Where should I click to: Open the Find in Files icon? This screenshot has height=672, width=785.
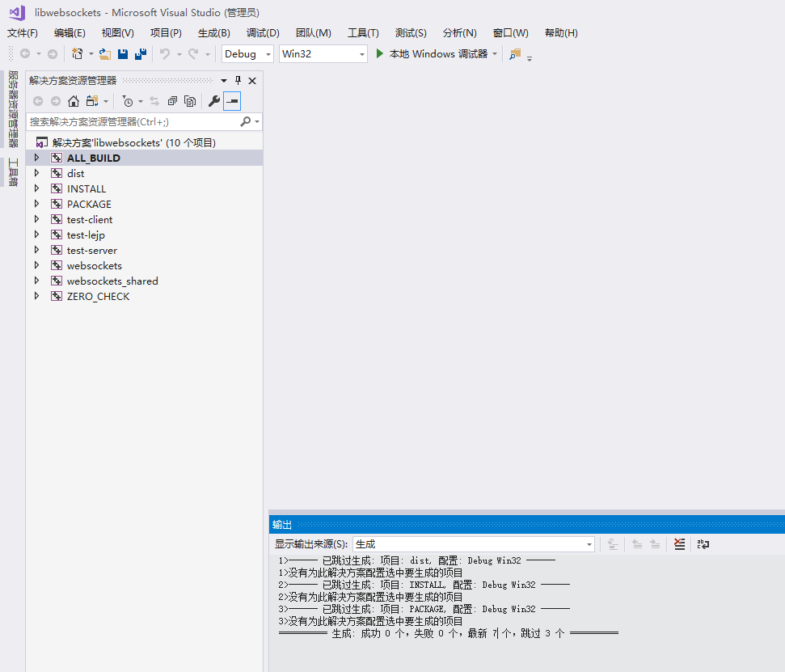(x=515, y=53)
